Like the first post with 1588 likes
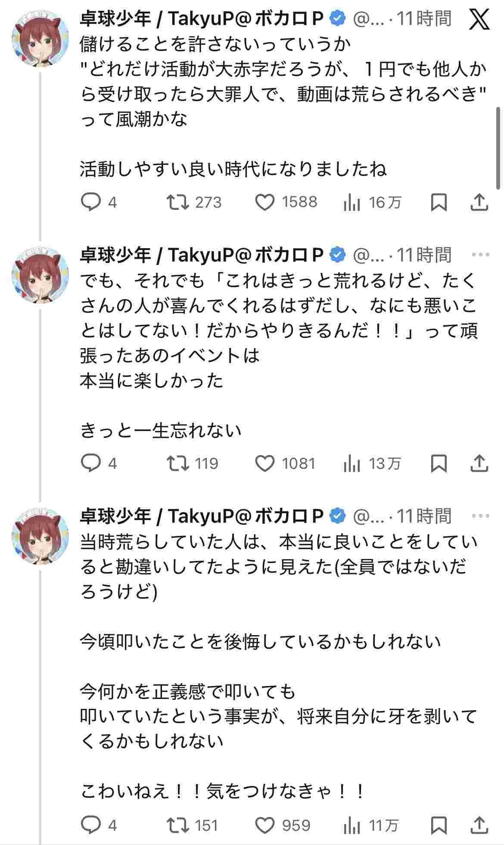The image size is (504, 845). (x=265, y=202)
